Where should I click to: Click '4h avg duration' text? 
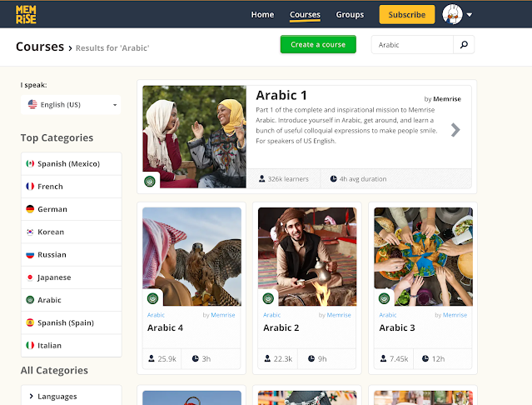(x=363, y=179)
